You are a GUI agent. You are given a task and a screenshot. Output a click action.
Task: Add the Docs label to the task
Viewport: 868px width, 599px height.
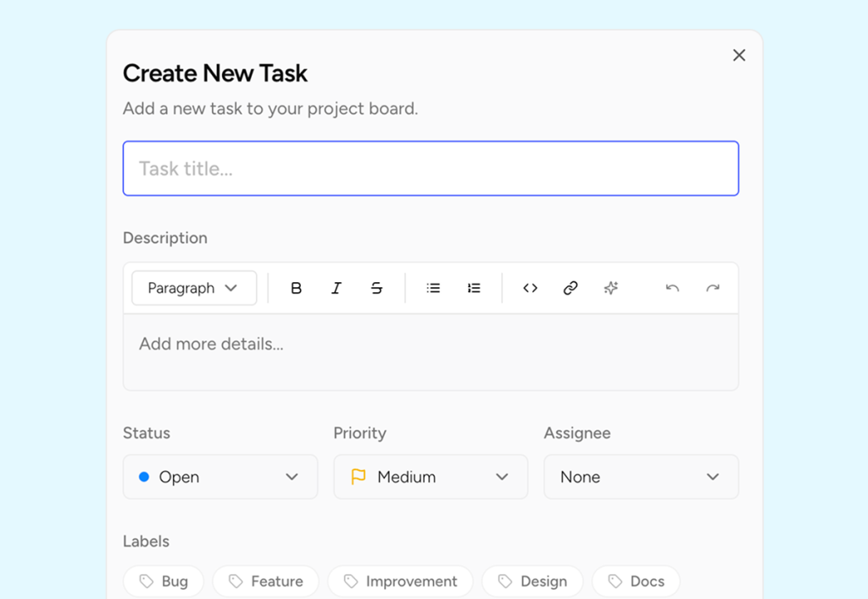(x=636, y=581)
